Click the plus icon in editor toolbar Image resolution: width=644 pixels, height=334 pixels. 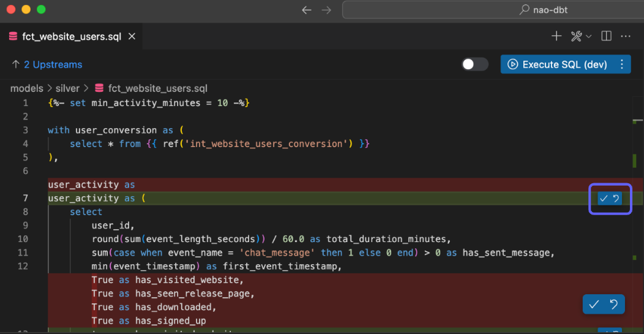point(556,36)
